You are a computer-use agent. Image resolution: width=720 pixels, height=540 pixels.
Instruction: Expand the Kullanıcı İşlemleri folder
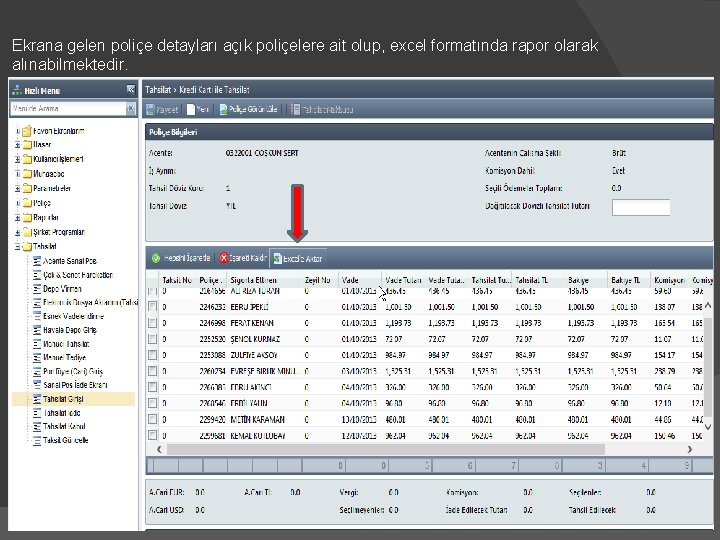[x=17, y=159]
